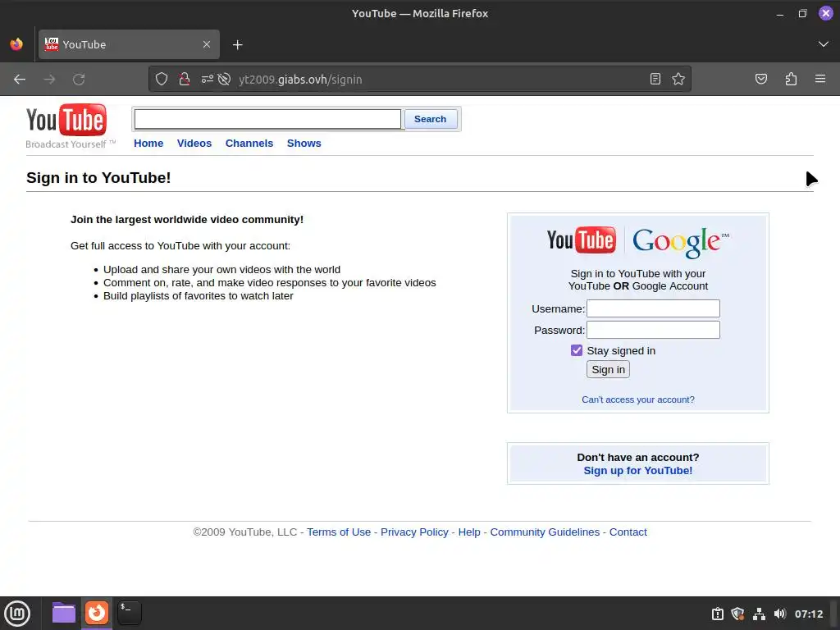This screenshot has height=630, width=840.
Task: Click the insecure connection padlock icon
Action: [185, 80]
